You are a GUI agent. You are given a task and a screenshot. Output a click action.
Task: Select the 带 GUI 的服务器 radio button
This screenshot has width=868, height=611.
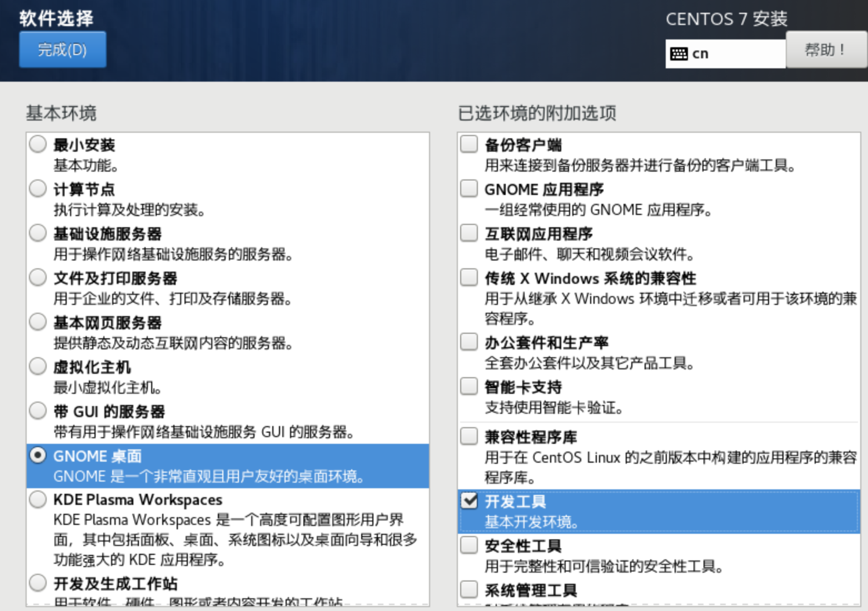38,411
